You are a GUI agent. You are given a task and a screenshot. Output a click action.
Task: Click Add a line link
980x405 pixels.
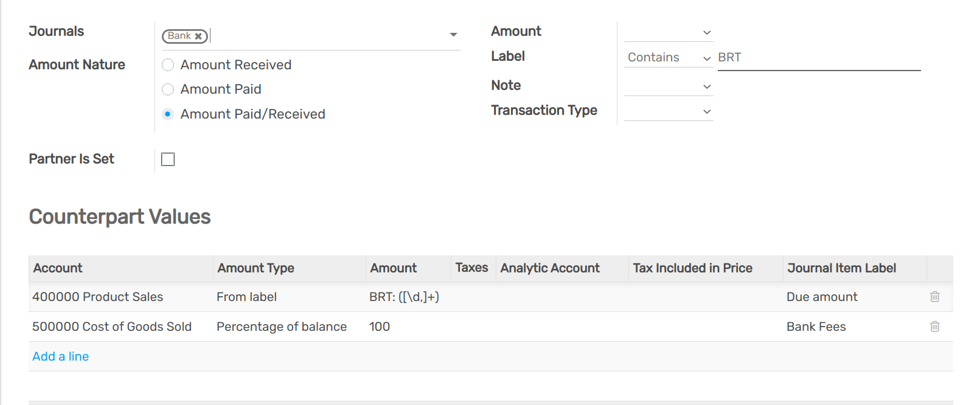coord(61,356)
